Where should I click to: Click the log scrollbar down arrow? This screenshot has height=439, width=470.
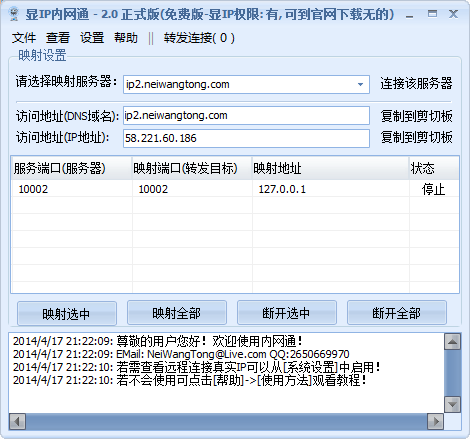452,405
